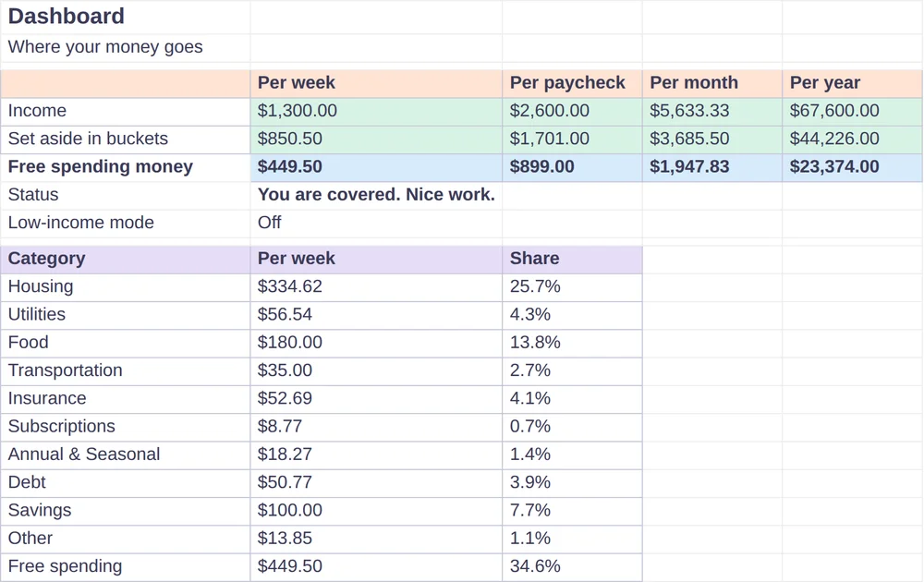Click the Category column header
This screenshot has height=582, width=924.
coord(125,260)
